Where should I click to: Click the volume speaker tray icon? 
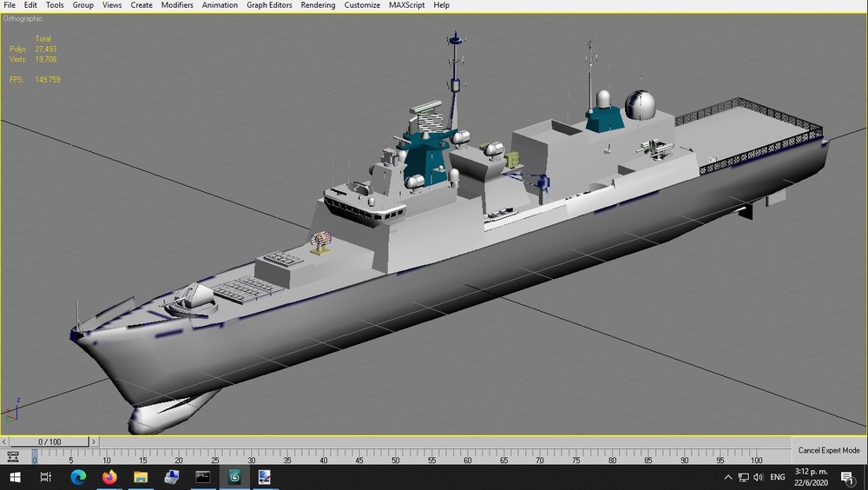[x=759, y=477]
